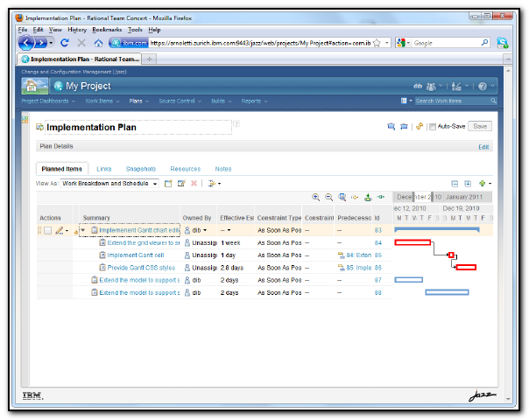Click the red Gantt bar for item 84

point(413,242)
